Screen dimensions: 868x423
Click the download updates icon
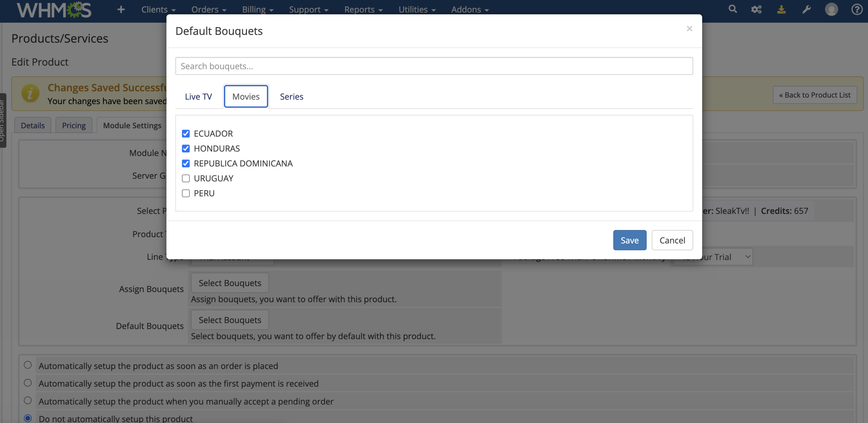pyautogui.click(x=781, y=9)
